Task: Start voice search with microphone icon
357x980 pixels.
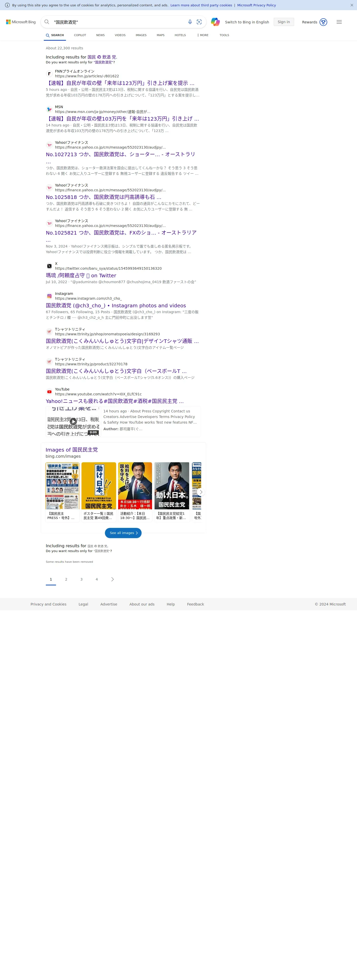Action: click(x=190, y=22)
